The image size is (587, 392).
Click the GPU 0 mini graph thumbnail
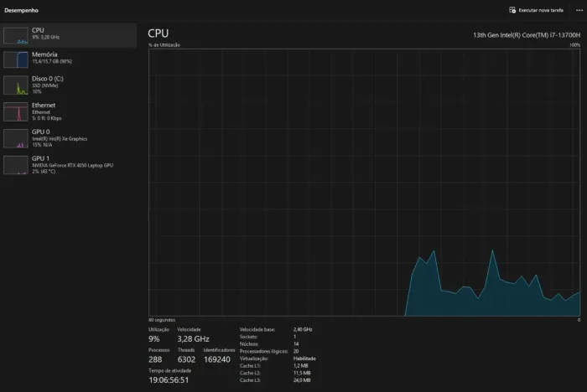(x=16, y=138)
